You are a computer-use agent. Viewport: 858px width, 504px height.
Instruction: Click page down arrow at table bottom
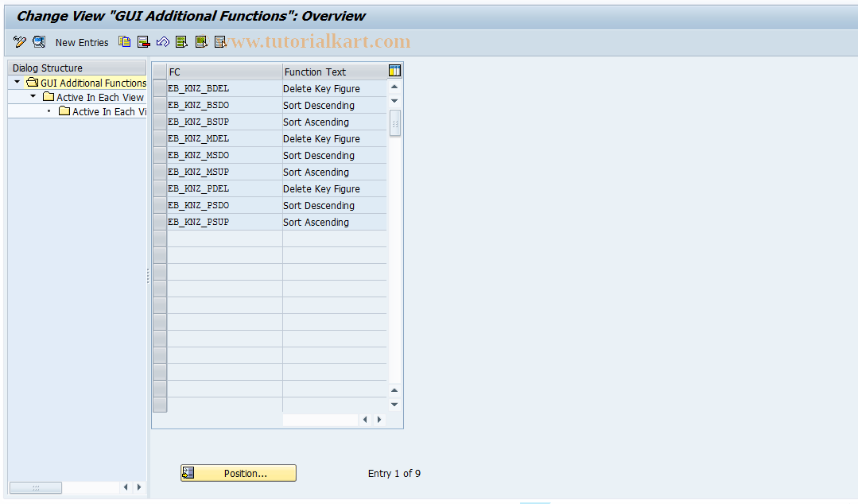394,405
